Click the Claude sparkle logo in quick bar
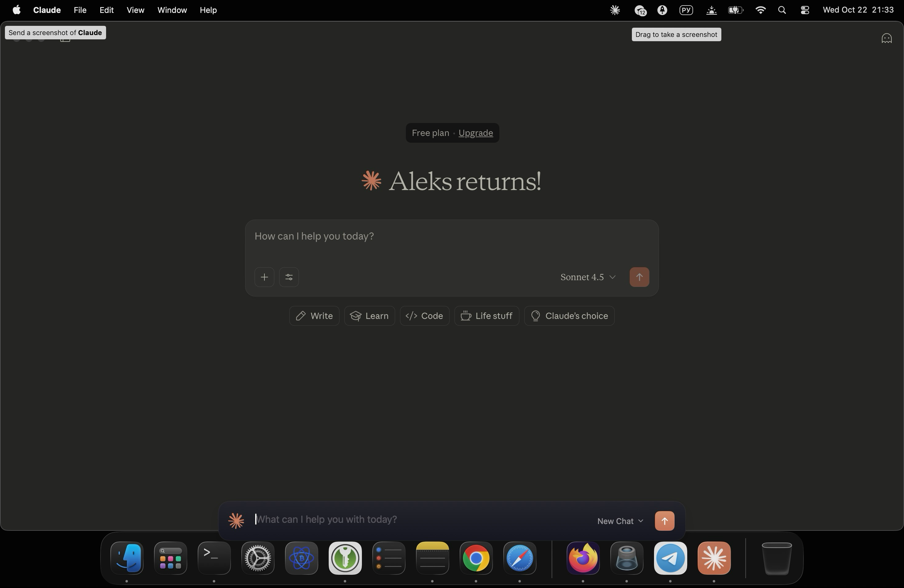Image resolution: width=904 pixels, height=588 pixels. (x=236, y=521)
